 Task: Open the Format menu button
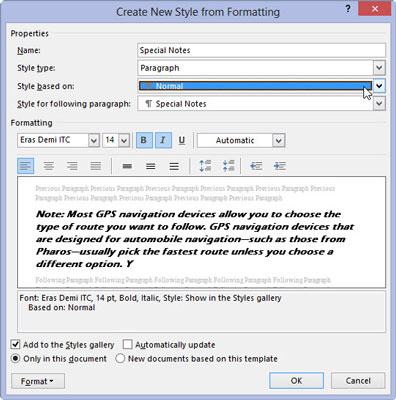38,381
